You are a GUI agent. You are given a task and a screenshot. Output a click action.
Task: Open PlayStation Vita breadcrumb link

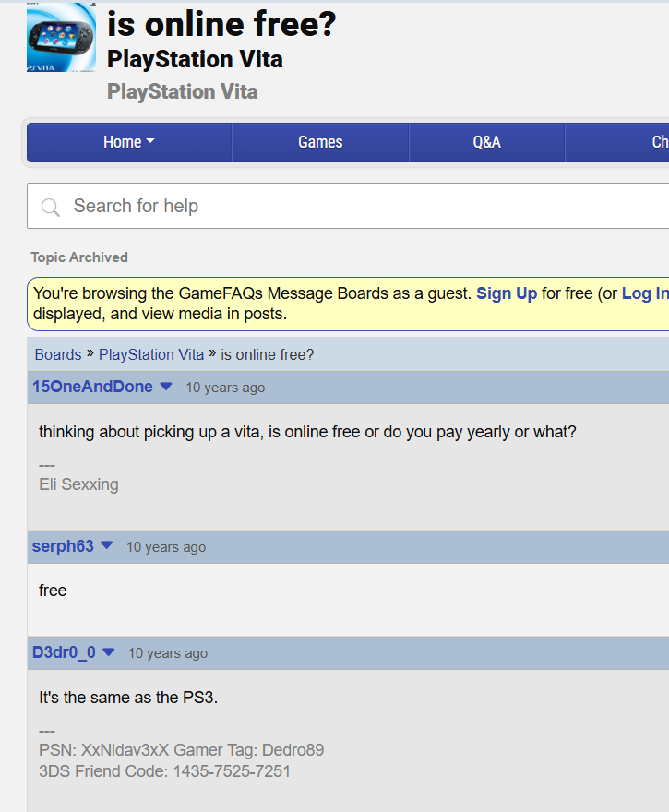151,354
